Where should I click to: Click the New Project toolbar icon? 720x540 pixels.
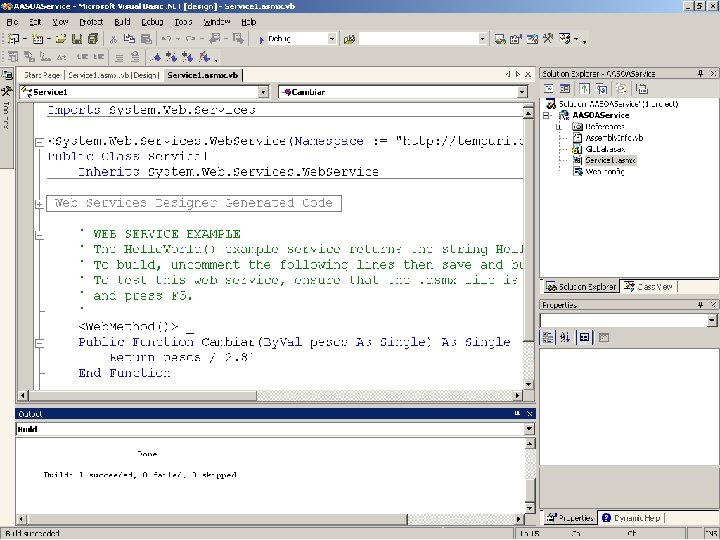pos(14,39)
